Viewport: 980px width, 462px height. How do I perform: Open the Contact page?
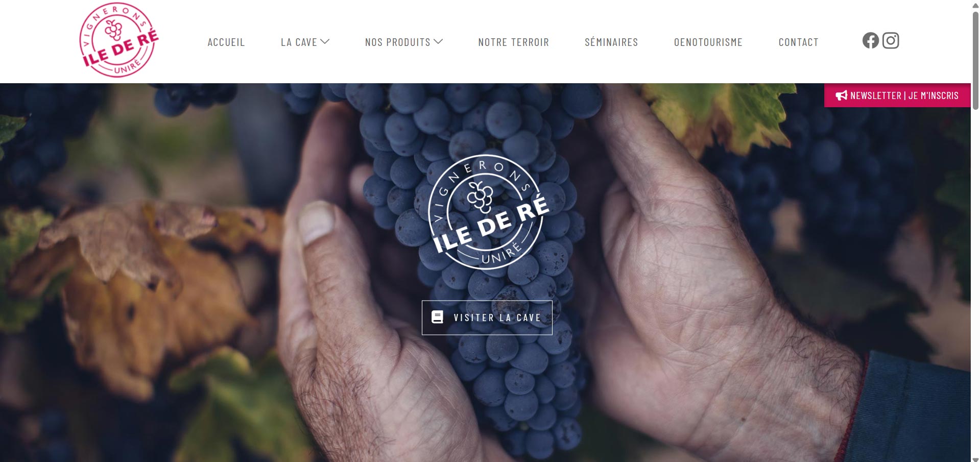(798, 42)
